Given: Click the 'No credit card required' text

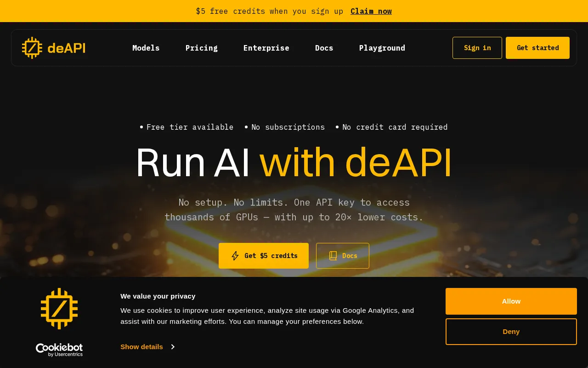Looking at the screenshot, I should click(x=395, y=127).
